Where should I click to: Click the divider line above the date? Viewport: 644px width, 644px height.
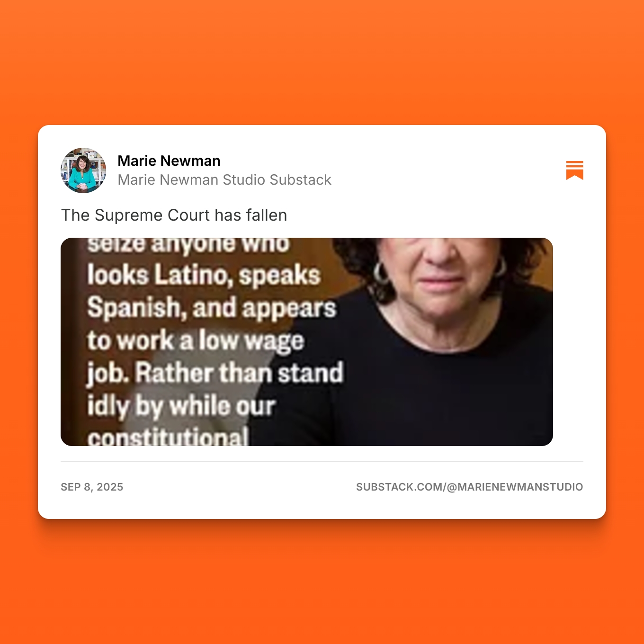[x=322, y=462]
